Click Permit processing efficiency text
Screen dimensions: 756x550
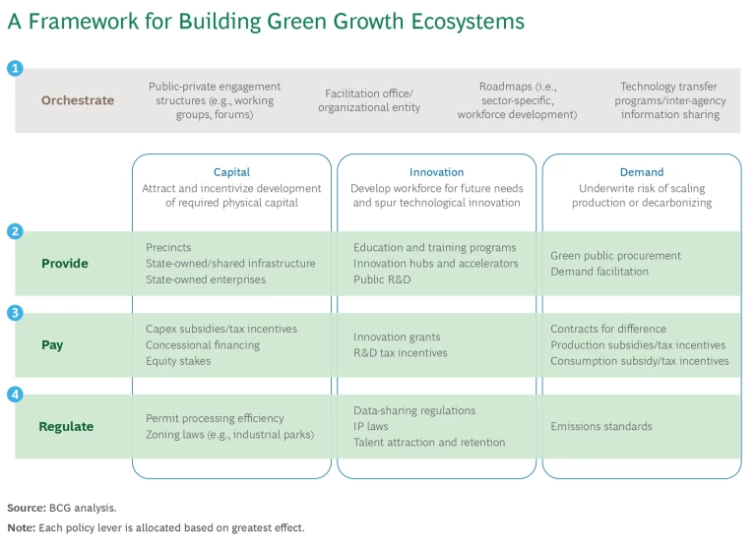(x=215, y=418)
